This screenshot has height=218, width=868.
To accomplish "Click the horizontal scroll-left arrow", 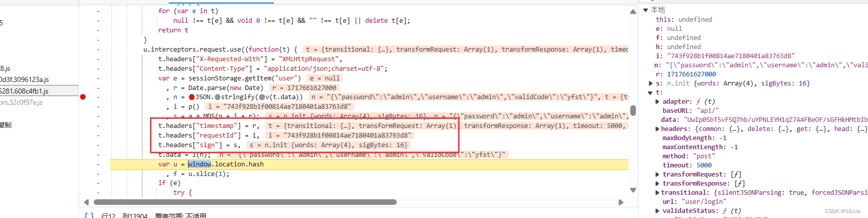I will [x=86, y=202].
